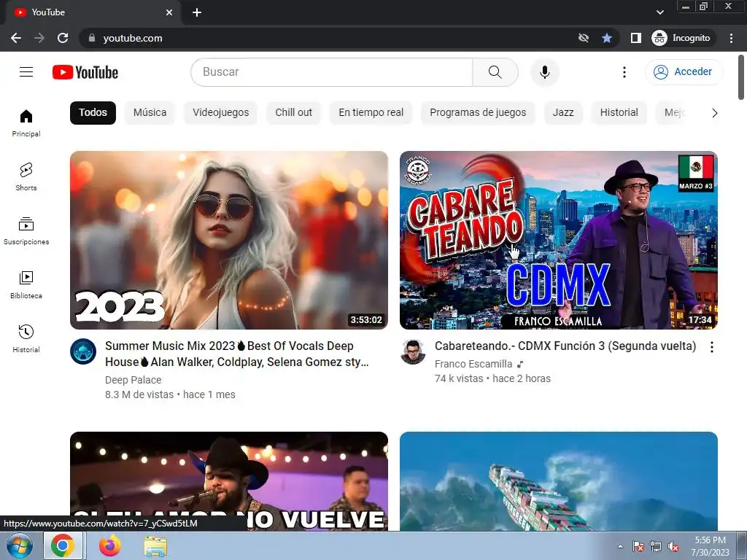Click the muted volume tray icon
The height and width of the screenshot is (560, 747).
(x=673, y=546)
